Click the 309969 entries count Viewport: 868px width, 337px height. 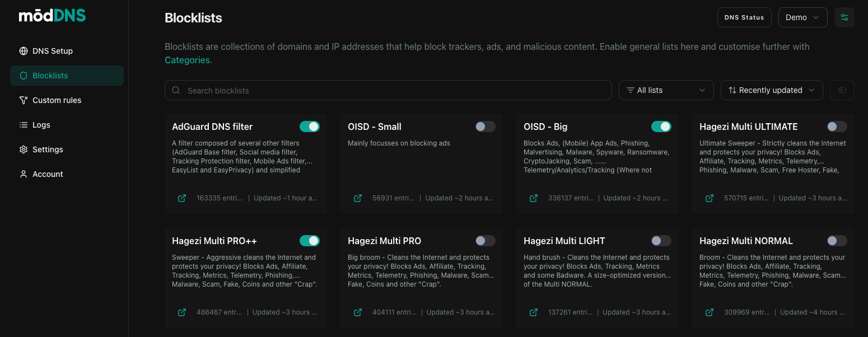point(747,312)
